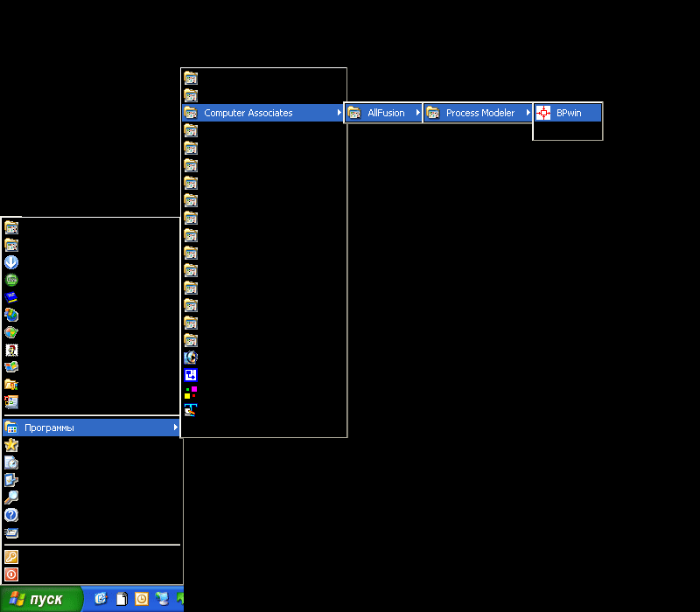Image resolution: width=700 pixels, height=612 pixels.
Task: Select the Computer Associates folder entry
Action: coord(262,113)
